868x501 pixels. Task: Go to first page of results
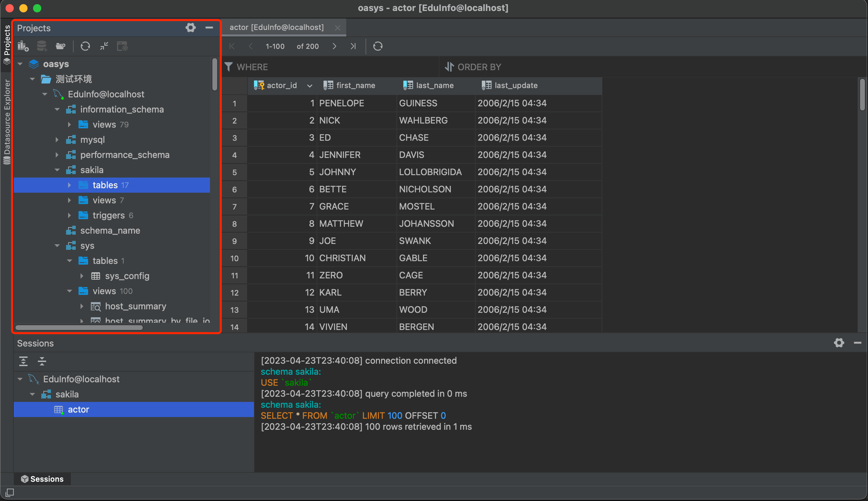(x=232, y=46)
